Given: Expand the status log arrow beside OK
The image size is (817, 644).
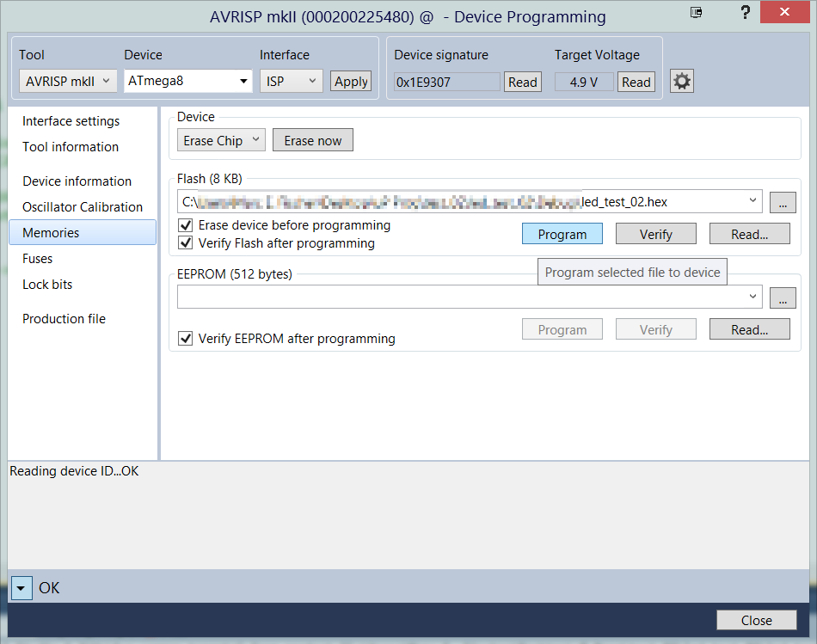Looking at the screenshot, I should 21,588.
